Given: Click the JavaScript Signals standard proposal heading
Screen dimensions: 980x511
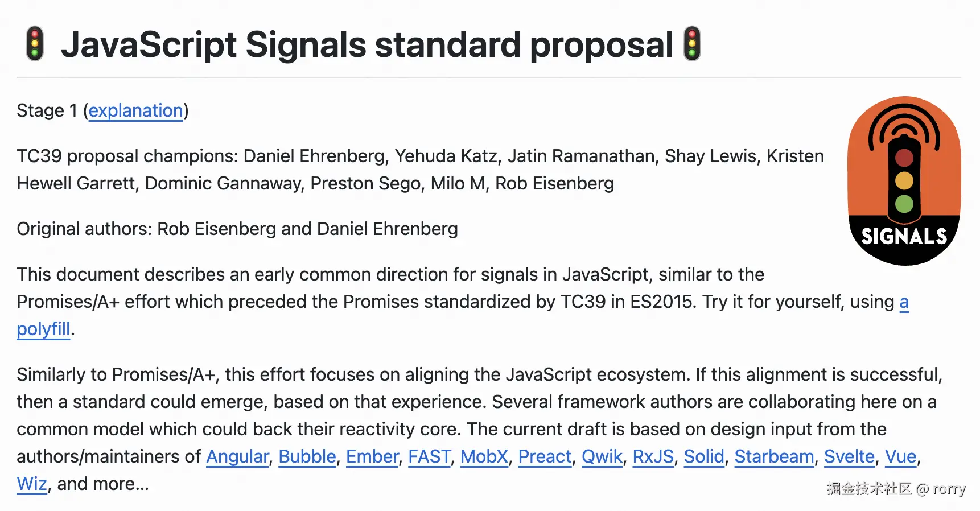Looking at the screenshot, I should (x=367, y=44).
